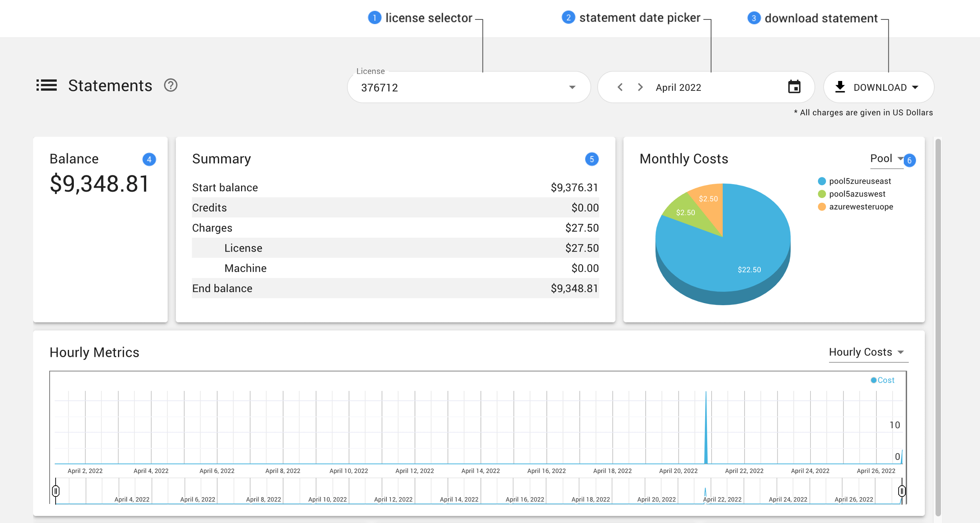980x523 pixels.
Task: Click the Monthly Costs heading
Action: [x=684, y=159]
